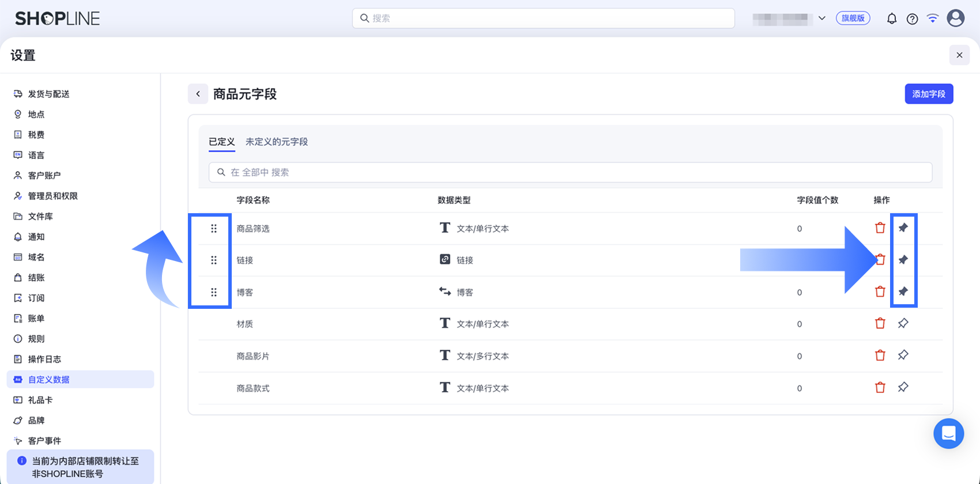Expand the store account dropdown arrow
Screen dimensions: 980x484
[822, 18]
